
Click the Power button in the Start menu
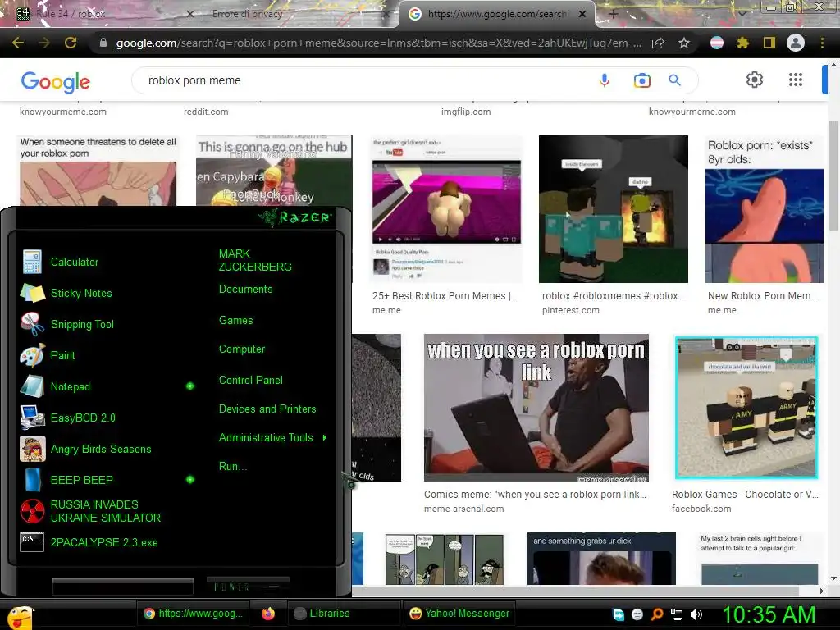249,585
